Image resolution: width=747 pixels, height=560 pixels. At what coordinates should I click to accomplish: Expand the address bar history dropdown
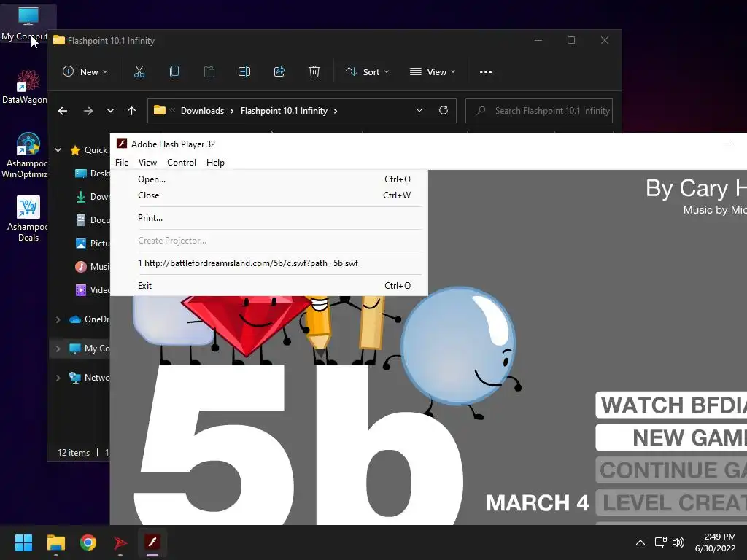(x=419, y=111)
